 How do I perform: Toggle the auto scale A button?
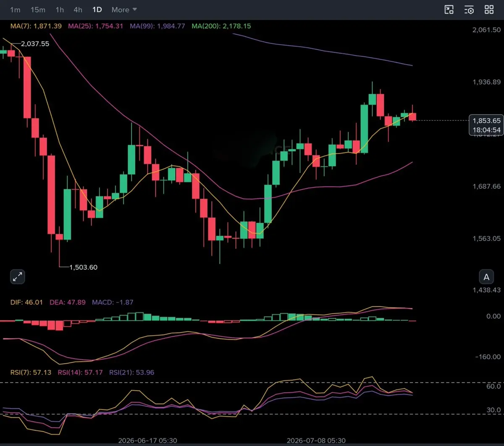pos(486,277)
